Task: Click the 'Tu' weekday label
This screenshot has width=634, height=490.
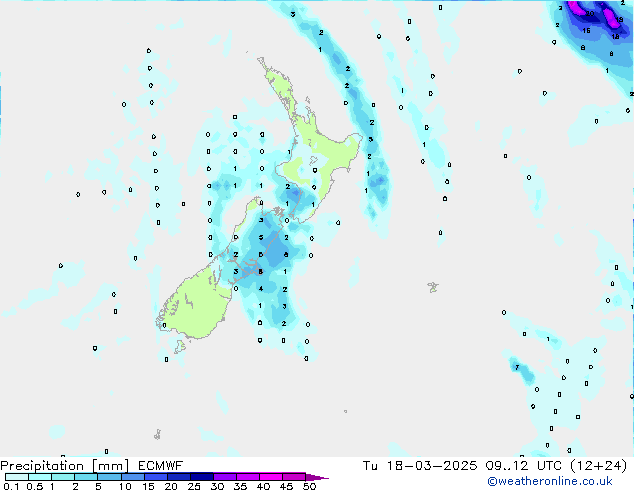Action: 370,466
